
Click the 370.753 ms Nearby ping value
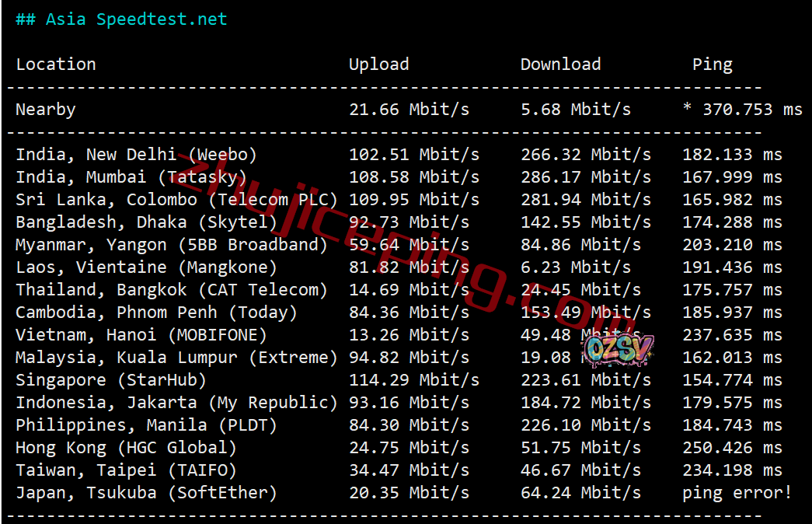[741, 110]
